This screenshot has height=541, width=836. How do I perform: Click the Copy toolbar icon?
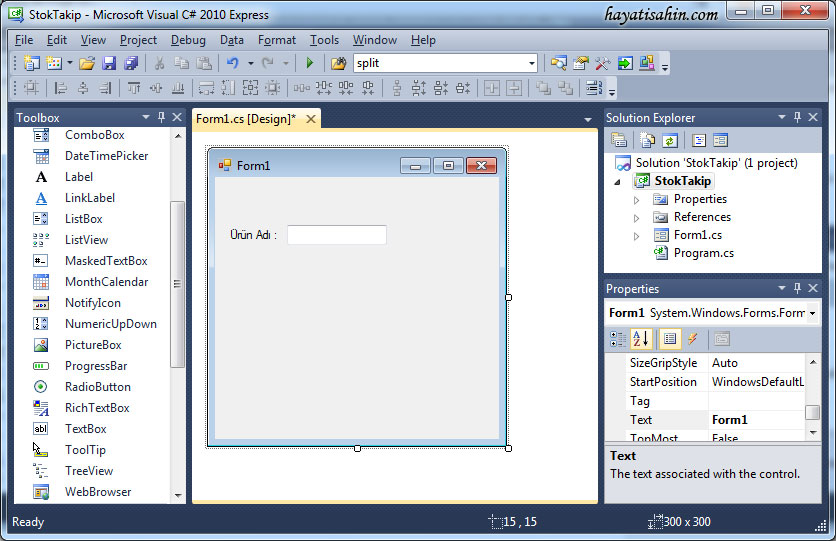[181, 63]
